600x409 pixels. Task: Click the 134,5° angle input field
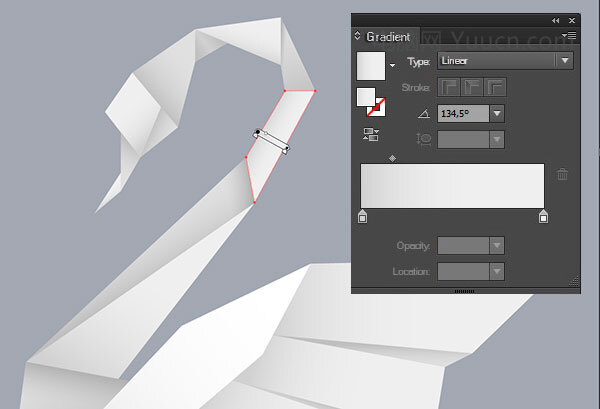(x=463, y=114)
